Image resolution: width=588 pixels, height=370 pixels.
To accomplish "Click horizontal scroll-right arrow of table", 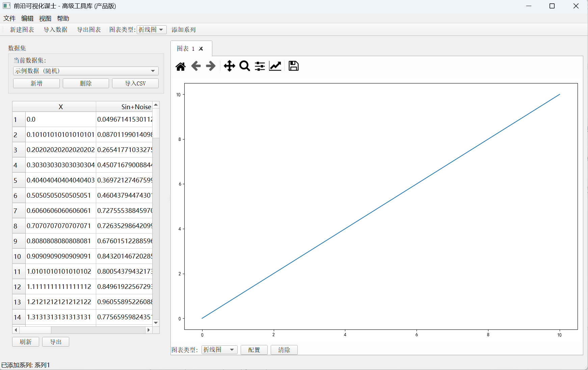I will [149, 330].
